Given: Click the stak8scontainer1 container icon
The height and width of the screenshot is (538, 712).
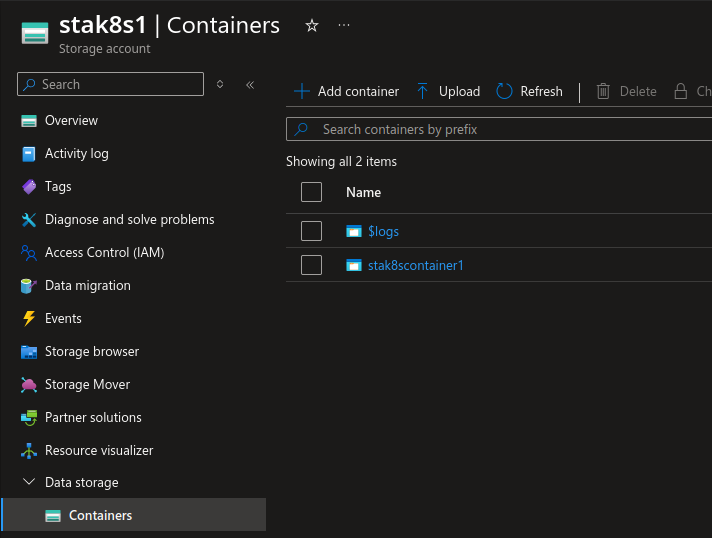Looking at the screenshot, I should click(x=354, y=265).
